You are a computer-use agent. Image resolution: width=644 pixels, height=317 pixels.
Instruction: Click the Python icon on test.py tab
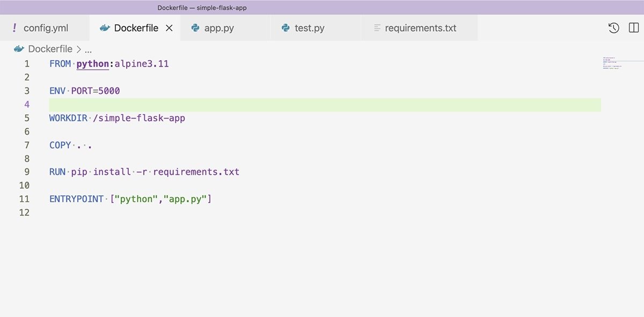(x=286, y=28)
